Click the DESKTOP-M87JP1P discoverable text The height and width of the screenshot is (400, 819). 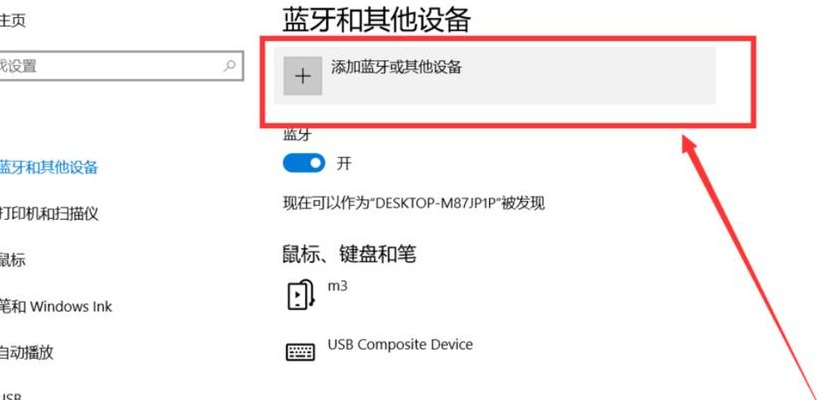[414, 203]
